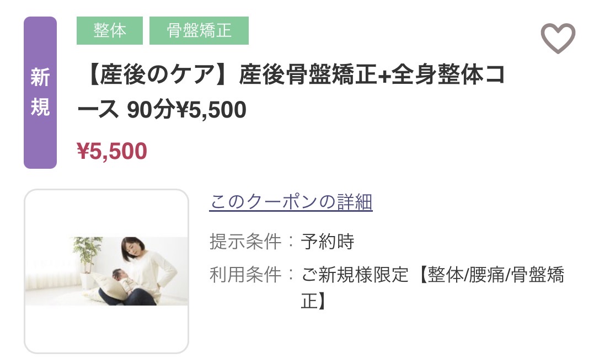The height and width of the screenshot is (364, 594).
Task: Click the 提示条件 label
Action: pos(245,241)
